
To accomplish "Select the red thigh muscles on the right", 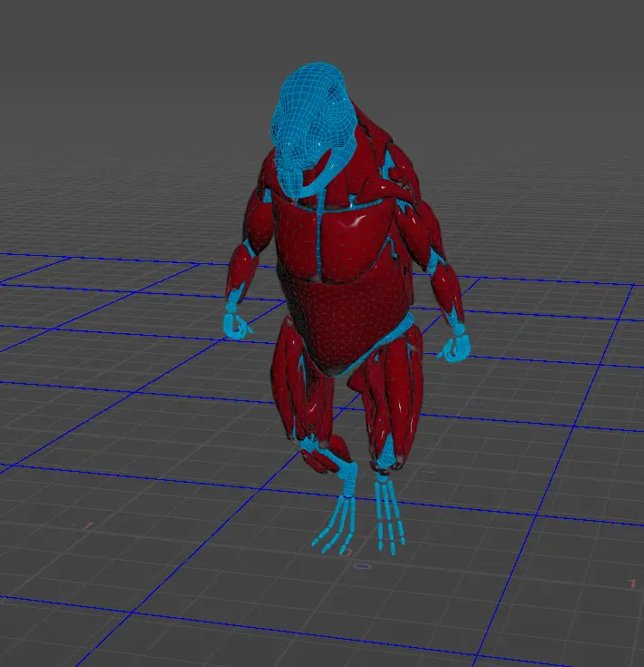I will (x=399, y=390).
